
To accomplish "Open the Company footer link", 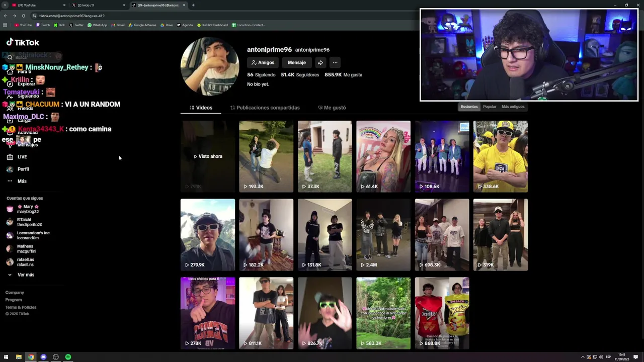I will (15, 293).
